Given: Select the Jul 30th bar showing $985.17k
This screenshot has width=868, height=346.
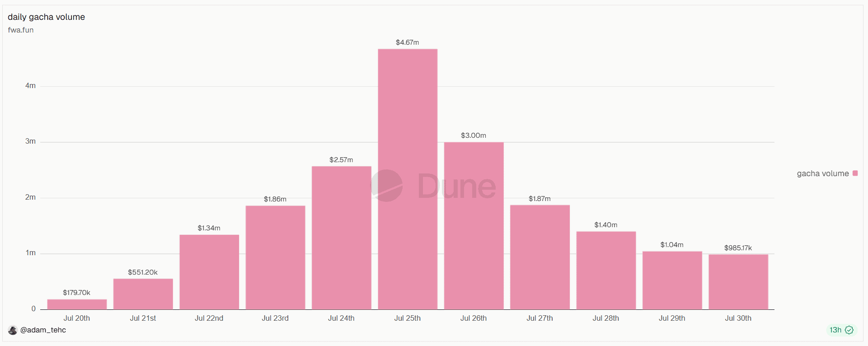Looking at the screenshot, I should [738, 282].
